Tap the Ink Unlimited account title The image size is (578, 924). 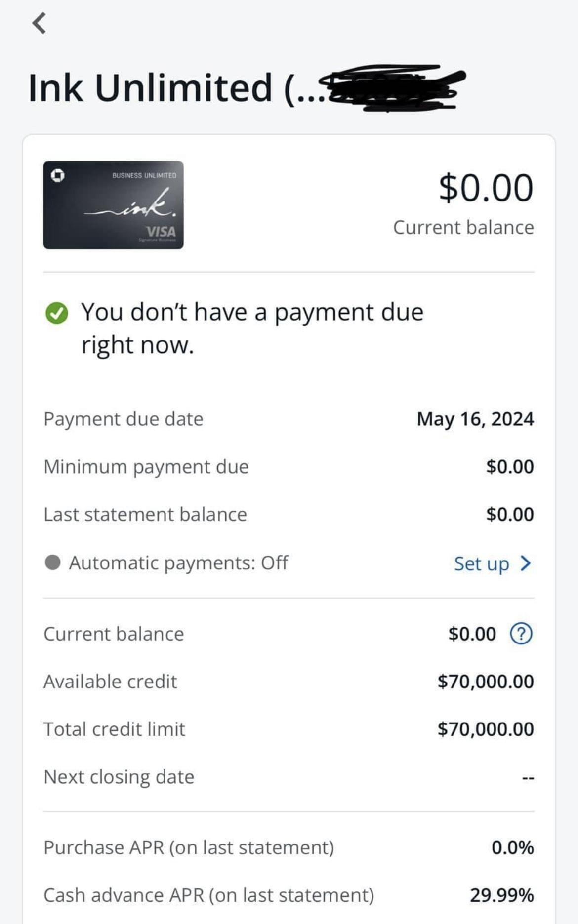(151, 88)
